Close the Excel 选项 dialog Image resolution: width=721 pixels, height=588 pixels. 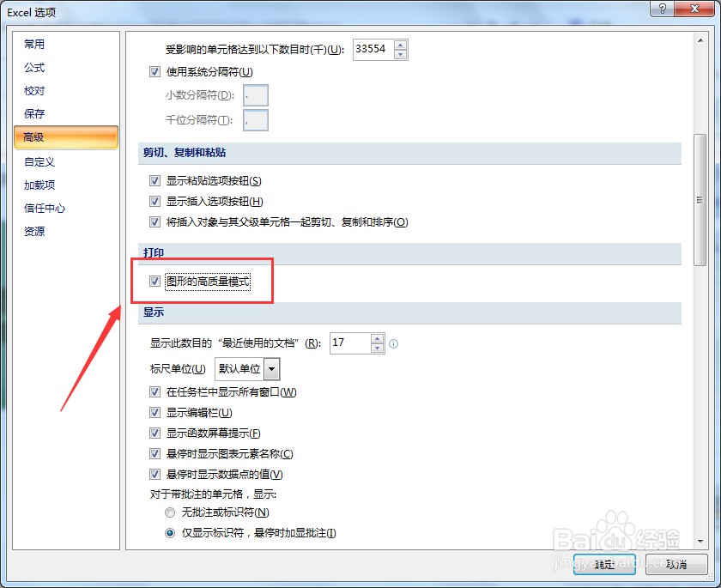[694, 9]
